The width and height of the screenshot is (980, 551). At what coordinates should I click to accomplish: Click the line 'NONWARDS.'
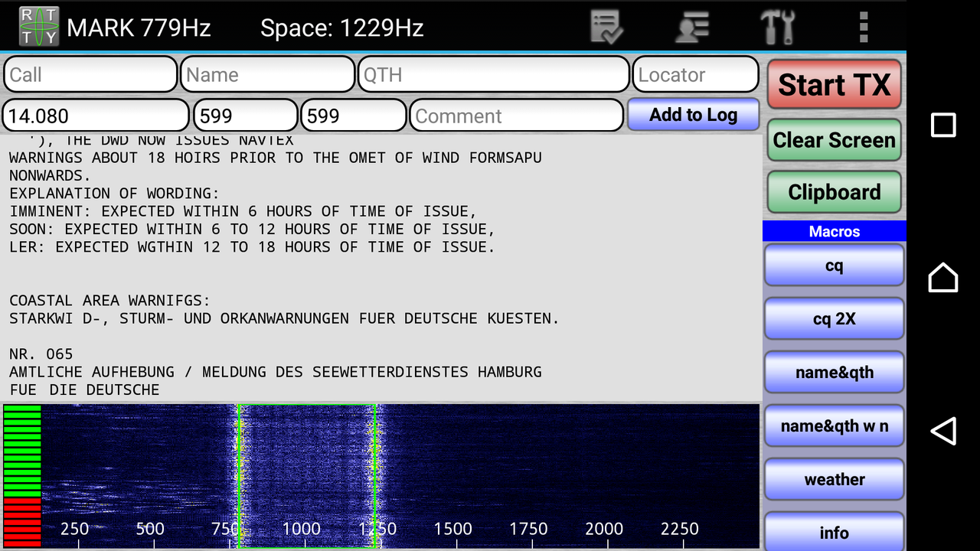(50, 175)
